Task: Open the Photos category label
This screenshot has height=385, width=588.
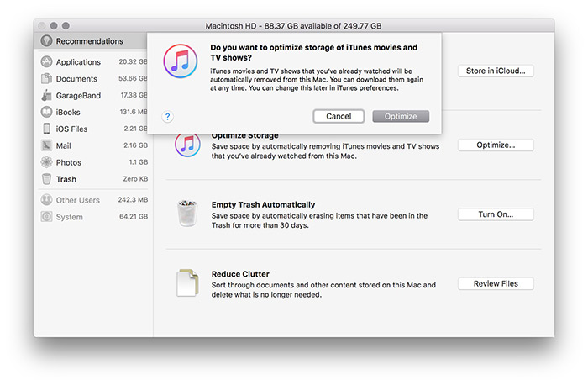Action: 69,162
